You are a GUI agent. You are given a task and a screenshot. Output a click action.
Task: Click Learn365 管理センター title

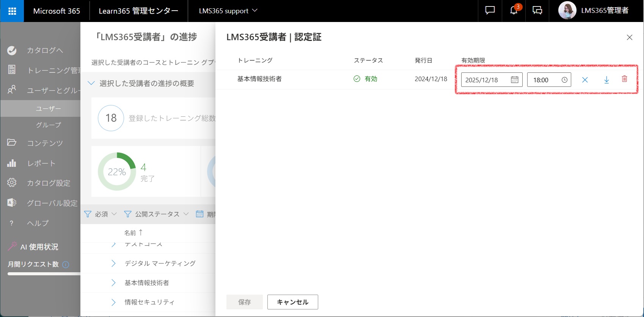pos(138,11)
